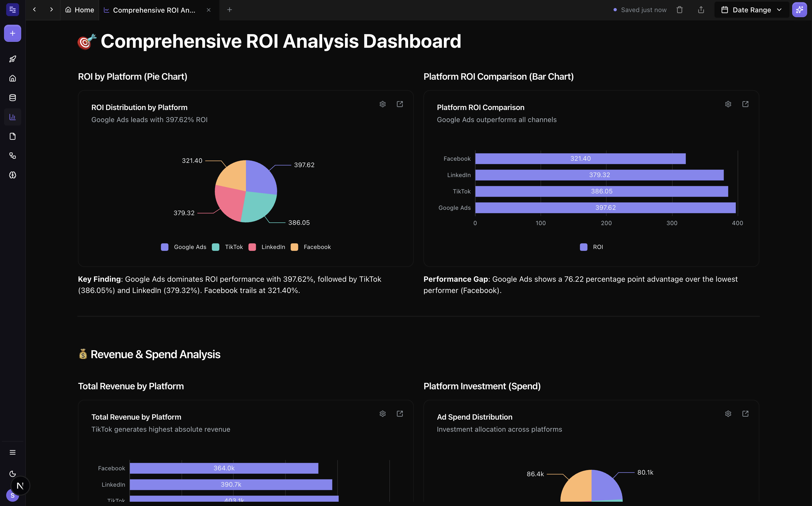
Task: Delete the dashboard using the trash icon
Action: [680, 10]
